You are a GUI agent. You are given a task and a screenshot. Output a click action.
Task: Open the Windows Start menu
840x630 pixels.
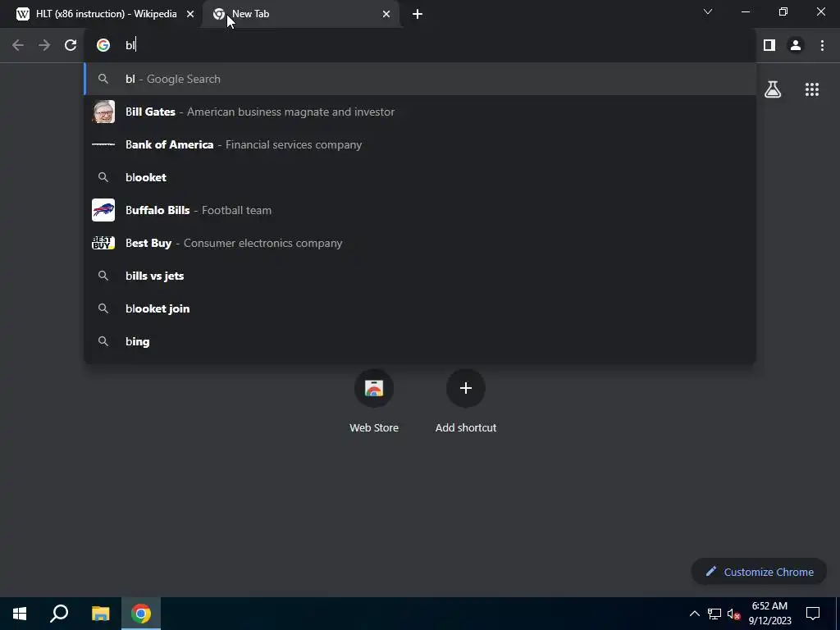(20, 614)
